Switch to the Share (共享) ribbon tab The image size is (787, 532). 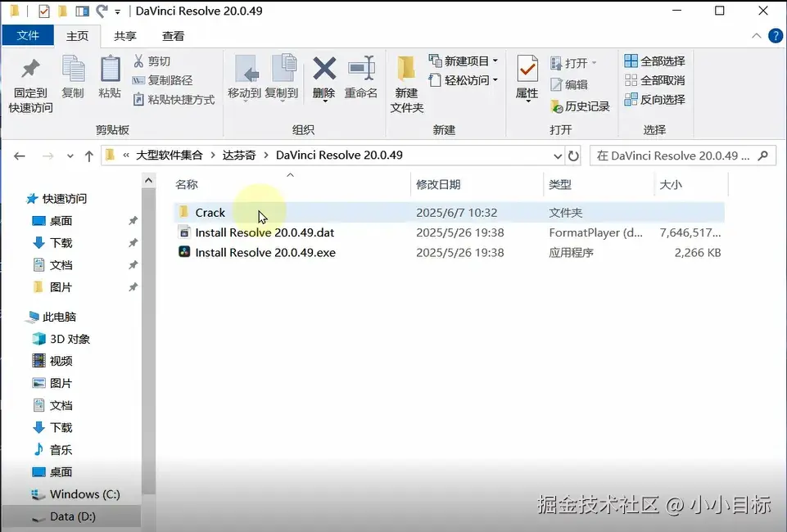[x=125, y=36]
